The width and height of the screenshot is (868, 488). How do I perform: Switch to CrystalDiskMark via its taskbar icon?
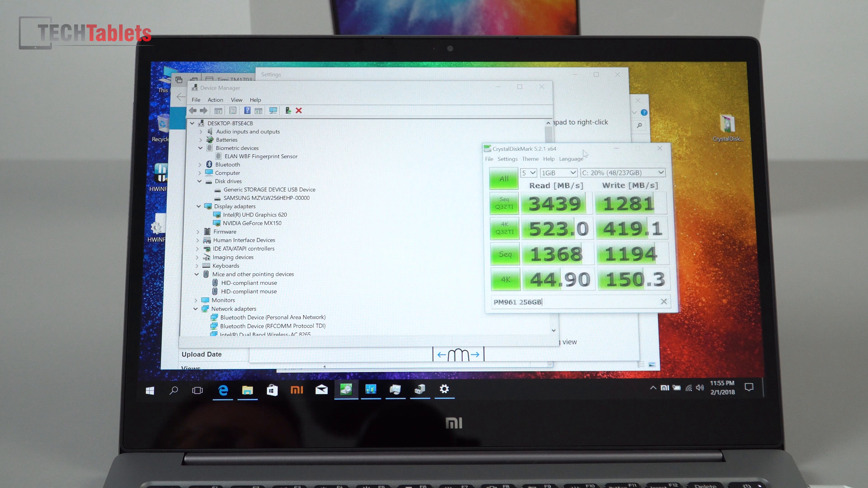(x=346, y=389)
